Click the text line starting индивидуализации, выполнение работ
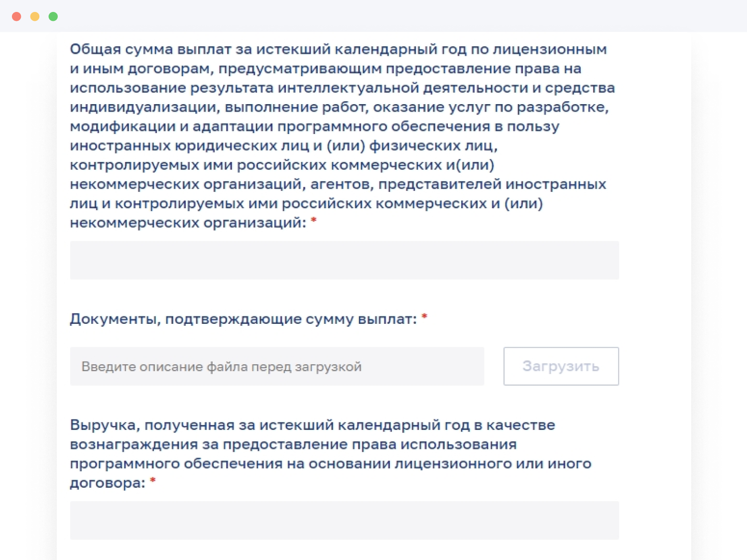This screenshot has height=560, width=747. point(339,107)
